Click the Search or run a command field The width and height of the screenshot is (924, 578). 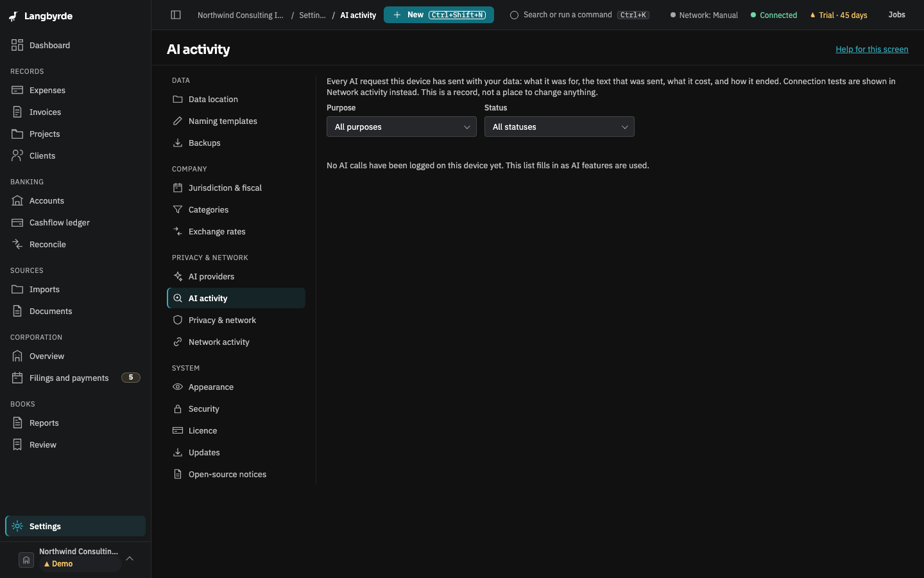(579, 15)
